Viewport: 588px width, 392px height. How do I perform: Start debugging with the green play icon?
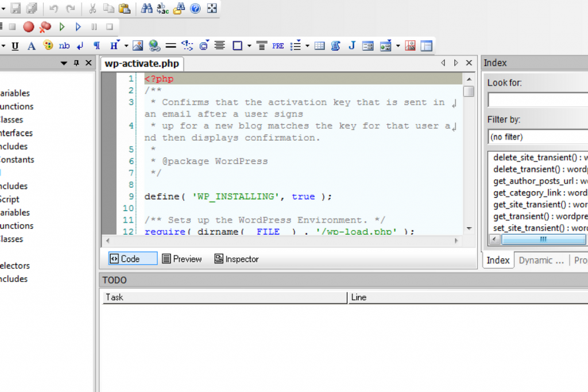[61, 26]
